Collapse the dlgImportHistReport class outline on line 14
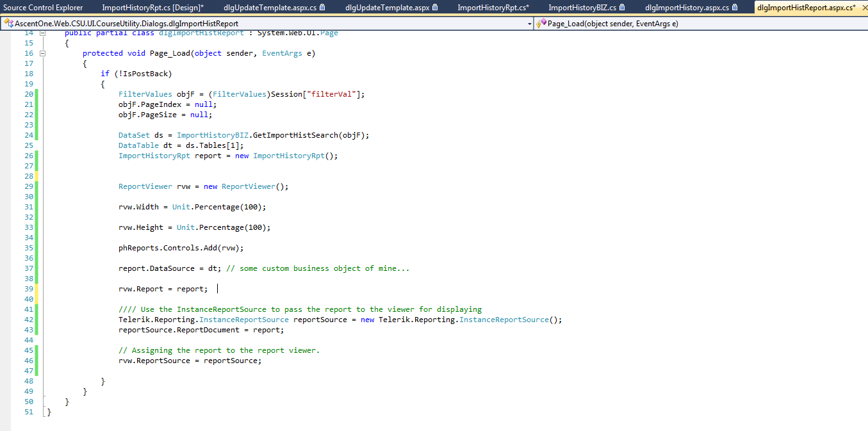Viewport: 868px width, 431px height. point(43,33)
